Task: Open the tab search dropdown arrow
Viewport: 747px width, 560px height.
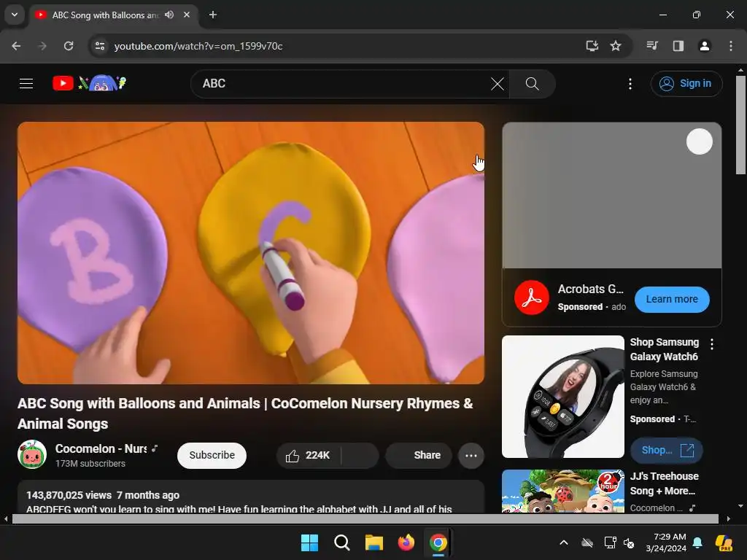Action: point(15,15)
